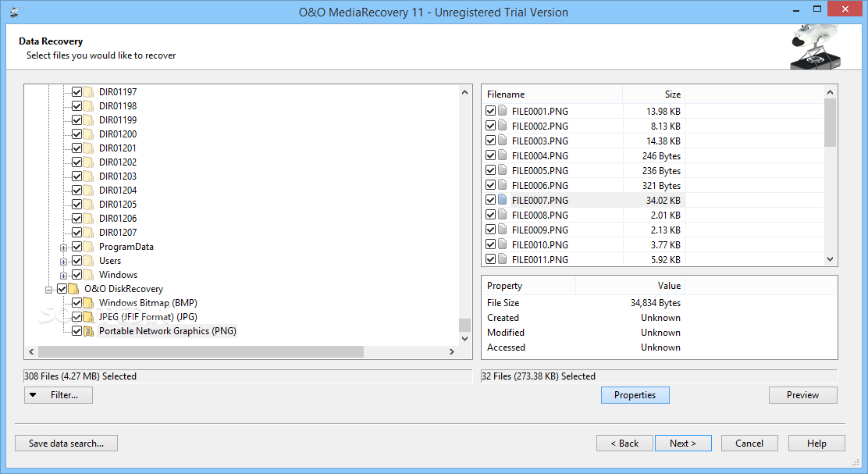Click the file icon of FILE0008.PNG
The width and height of the screenshot is (868, 474).
point(503,215)
